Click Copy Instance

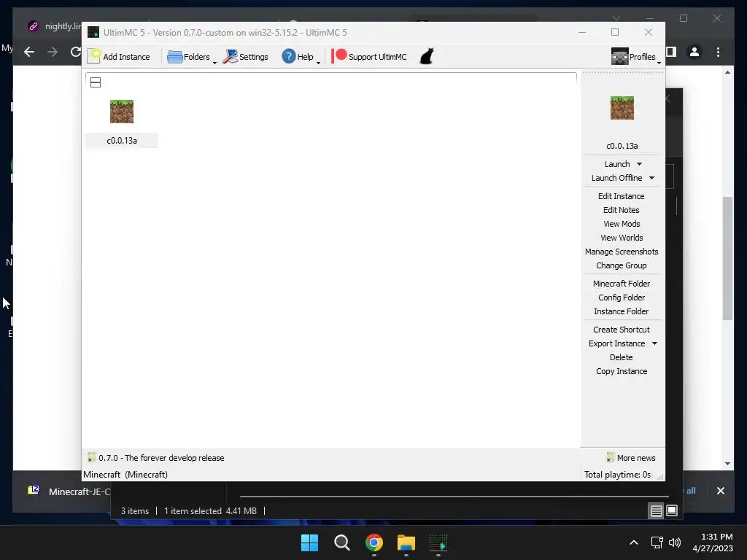tap(622, 371)
